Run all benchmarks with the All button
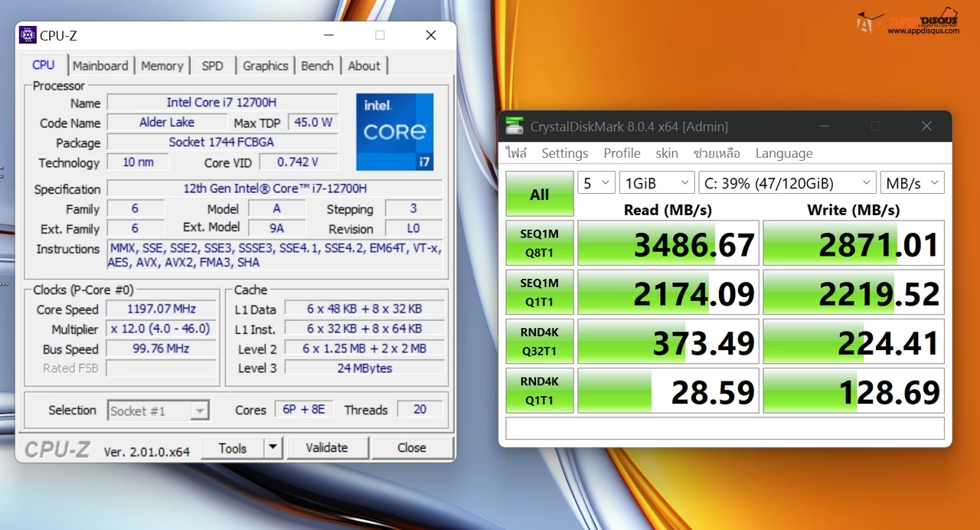Screen dimensions: 980x530 (540, 194)
